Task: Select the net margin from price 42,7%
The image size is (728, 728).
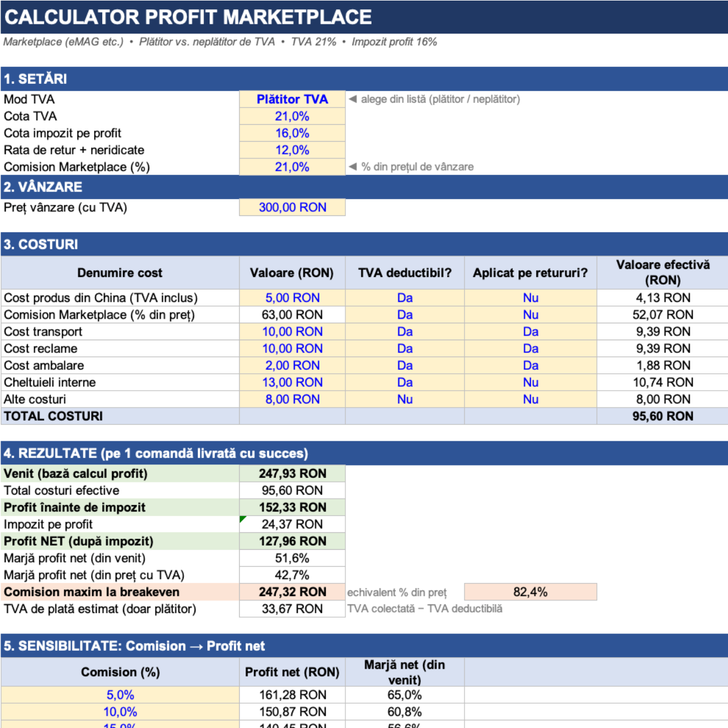Action: click(x=292, y=575)
